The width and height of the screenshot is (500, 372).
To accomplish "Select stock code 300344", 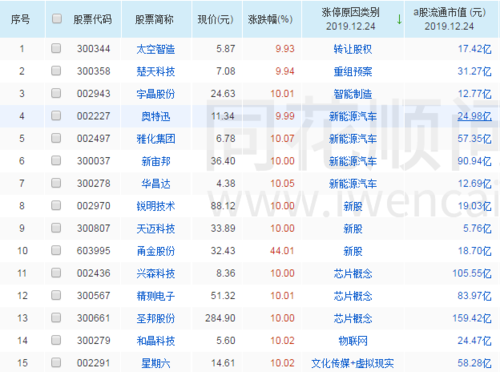I will (93, 49).
